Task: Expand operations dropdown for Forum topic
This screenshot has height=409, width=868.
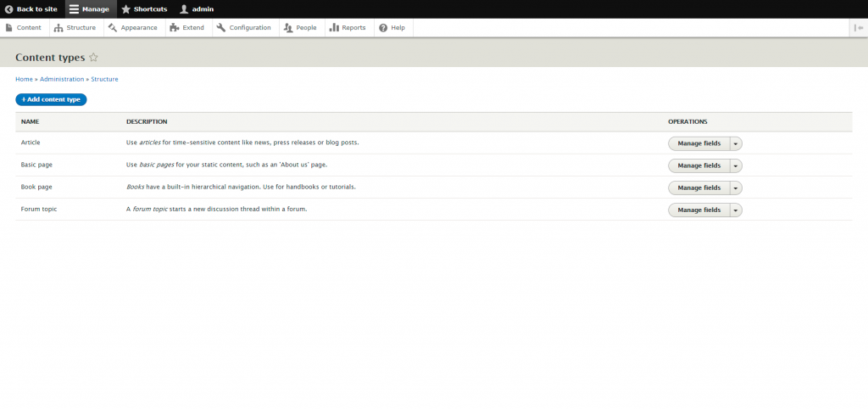Action: click(x=736, y=210)
